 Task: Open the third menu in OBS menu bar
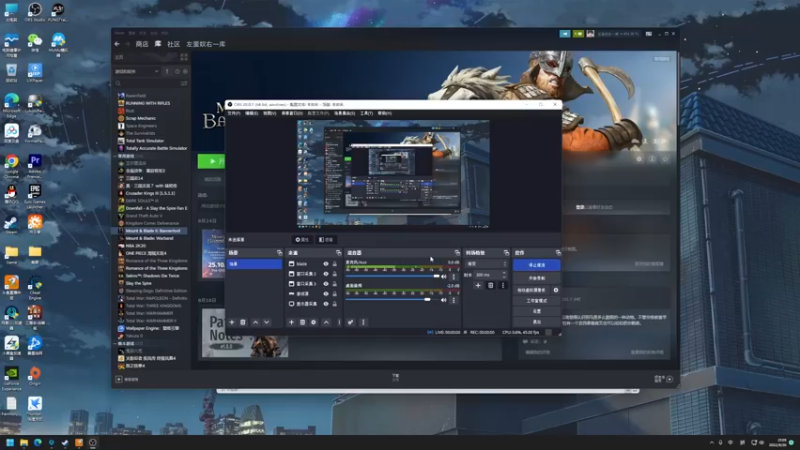tap(269, 113)
